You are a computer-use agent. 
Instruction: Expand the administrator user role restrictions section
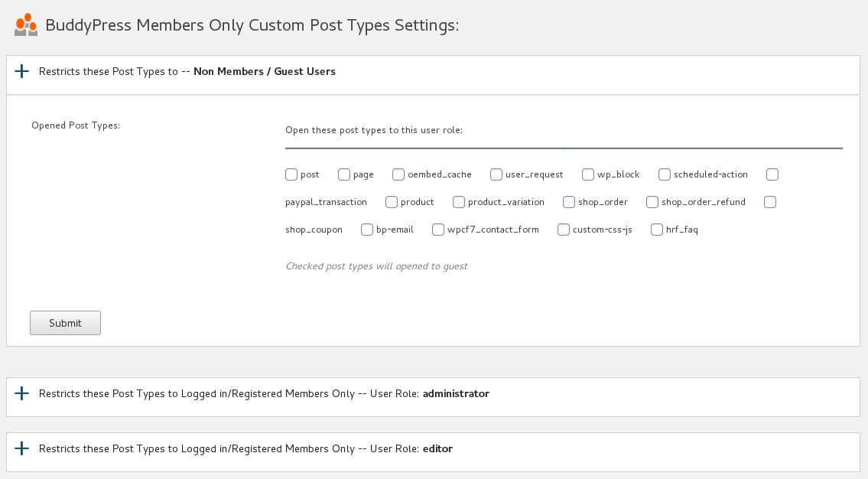pyautogui.click(x=22, y=393)
